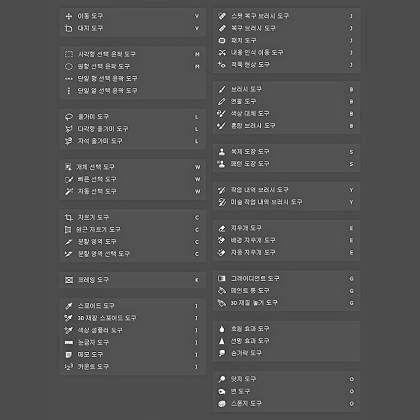The height and width of the screenshot is (420, 420).
Task: Select the Clone Stamp (복제 도장 도구) icon
Action: [222, 152]
